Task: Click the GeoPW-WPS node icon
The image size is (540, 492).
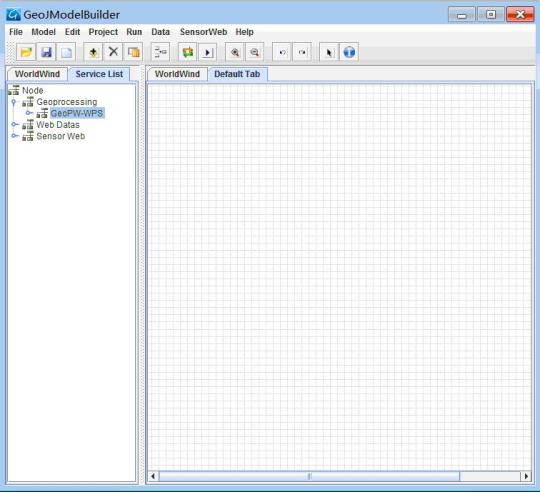Action: (42, 113)
